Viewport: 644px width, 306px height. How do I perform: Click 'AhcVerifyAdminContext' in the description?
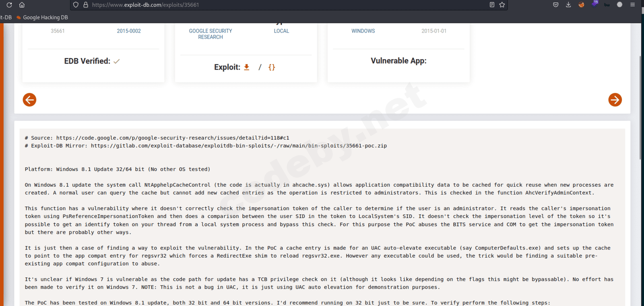[558, 193]
